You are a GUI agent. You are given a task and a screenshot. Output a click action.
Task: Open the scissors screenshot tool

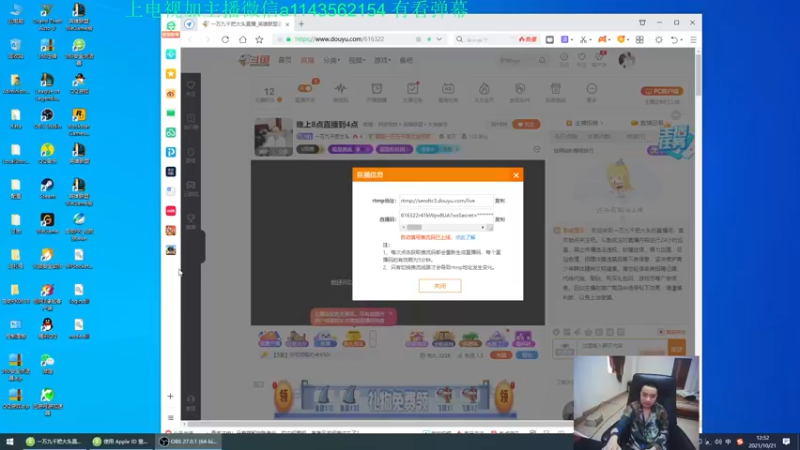click(x=582, y=39)
